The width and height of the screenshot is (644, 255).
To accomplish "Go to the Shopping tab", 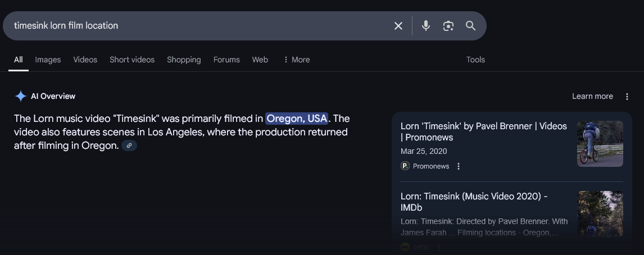I will pos(184,60).
